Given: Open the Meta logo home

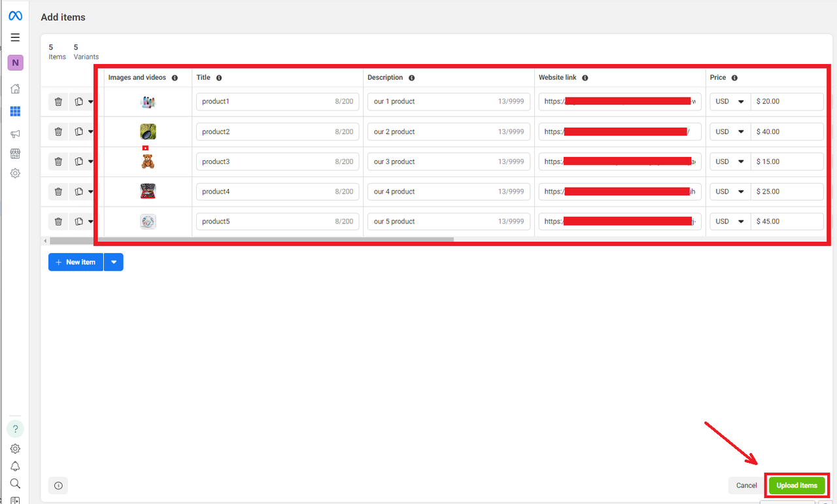Looking at the screenshot, I should coord(15,16).
